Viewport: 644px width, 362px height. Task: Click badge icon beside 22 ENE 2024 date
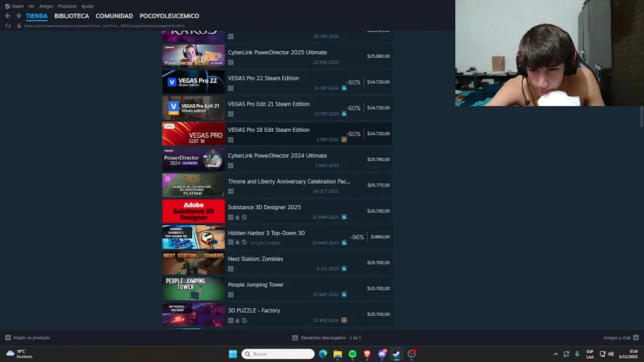[344, 320]
